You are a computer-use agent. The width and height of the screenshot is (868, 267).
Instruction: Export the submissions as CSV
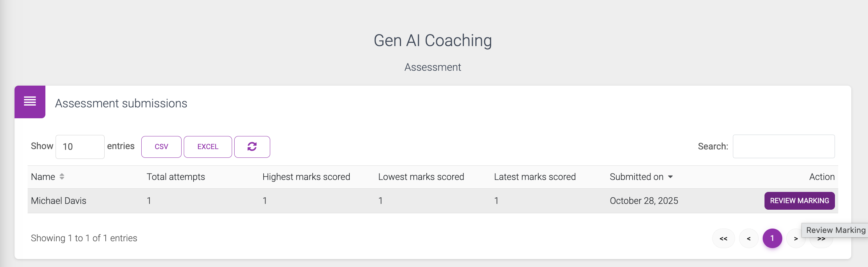(161, 147)
